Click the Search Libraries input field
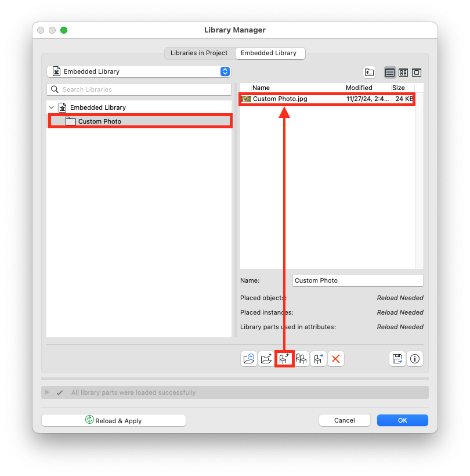Viewport: 470px width, 476px height. pos(139,89)
